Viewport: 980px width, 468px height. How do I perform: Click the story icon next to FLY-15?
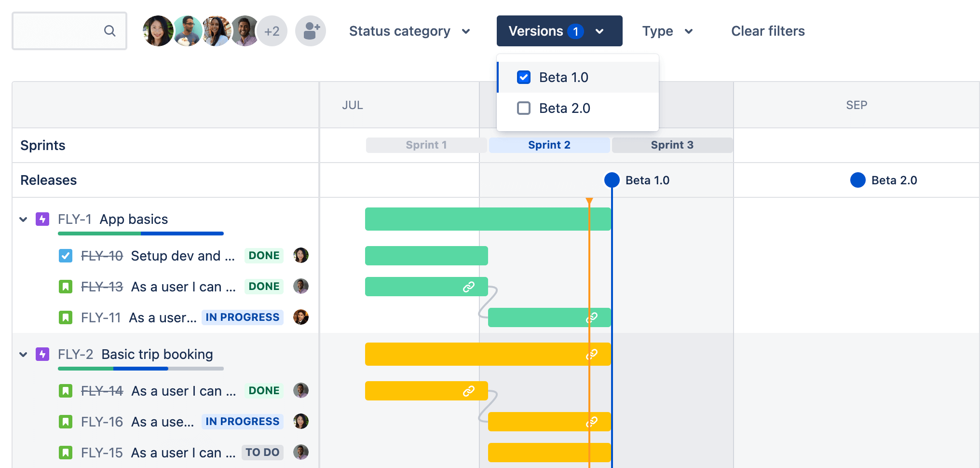(66, 452)
